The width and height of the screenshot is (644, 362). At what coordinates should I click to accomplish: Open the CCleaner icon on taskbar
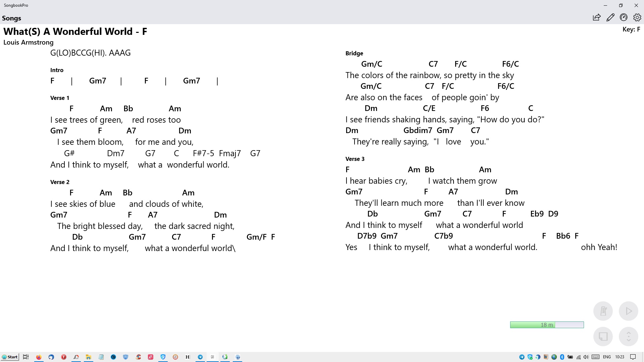coord(138,357)
